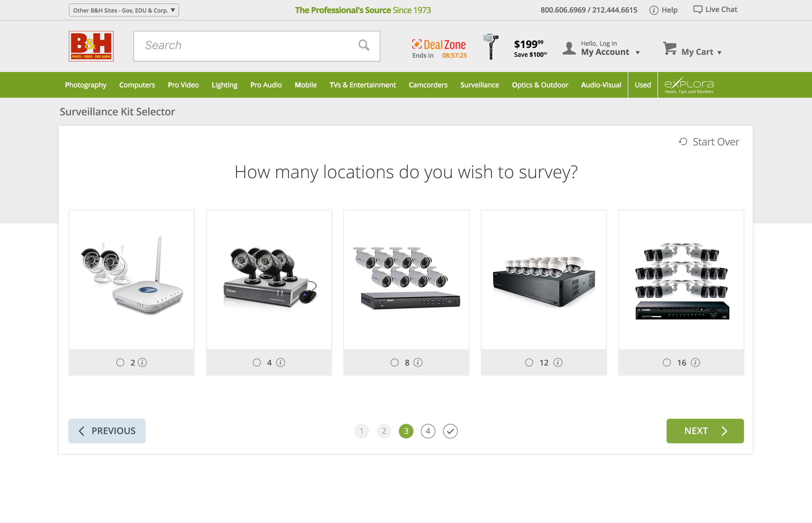This screenshot has height=523, width=812.
Task: Open the Lighting menu
Action: point(225,85)
